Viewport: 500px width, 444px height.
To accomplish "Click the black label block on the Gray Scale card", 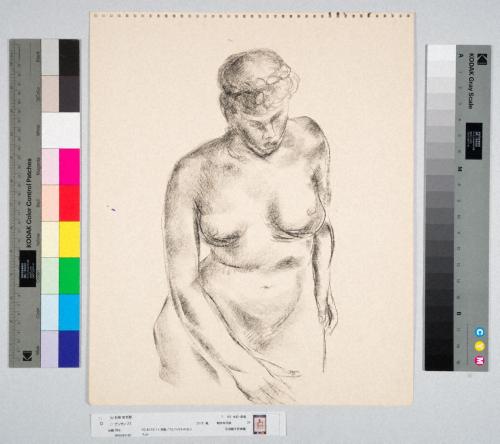I will tap(474, 141).
